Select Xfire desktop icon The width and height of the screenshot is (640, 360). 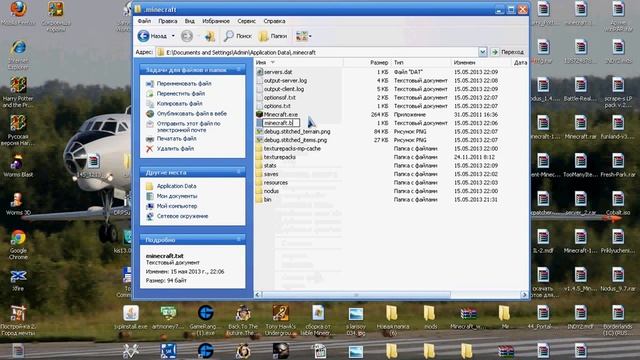click(18, 280)
